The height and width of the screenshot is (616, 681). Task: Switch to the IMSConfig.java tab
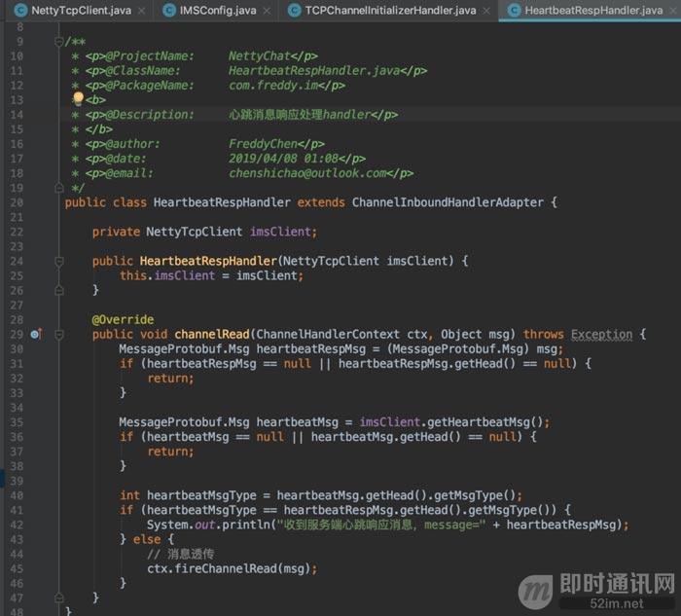(218, 11)
